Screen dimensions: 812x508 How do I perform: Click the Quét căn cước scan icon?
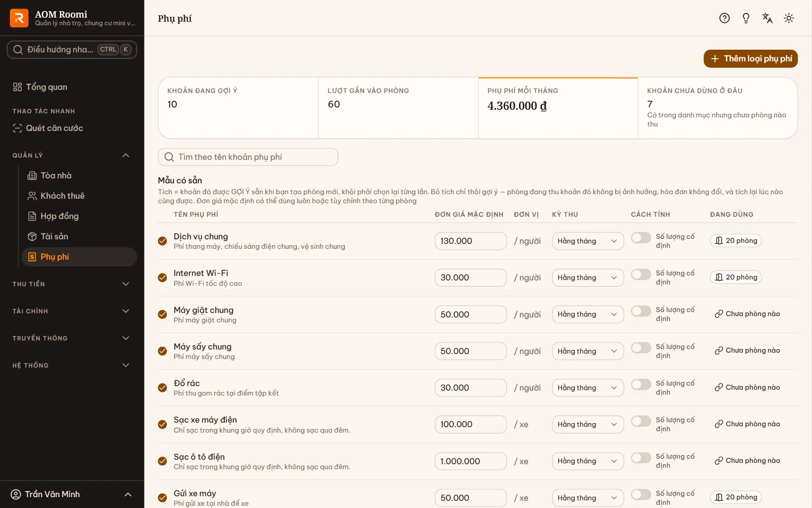pos(17,128)
